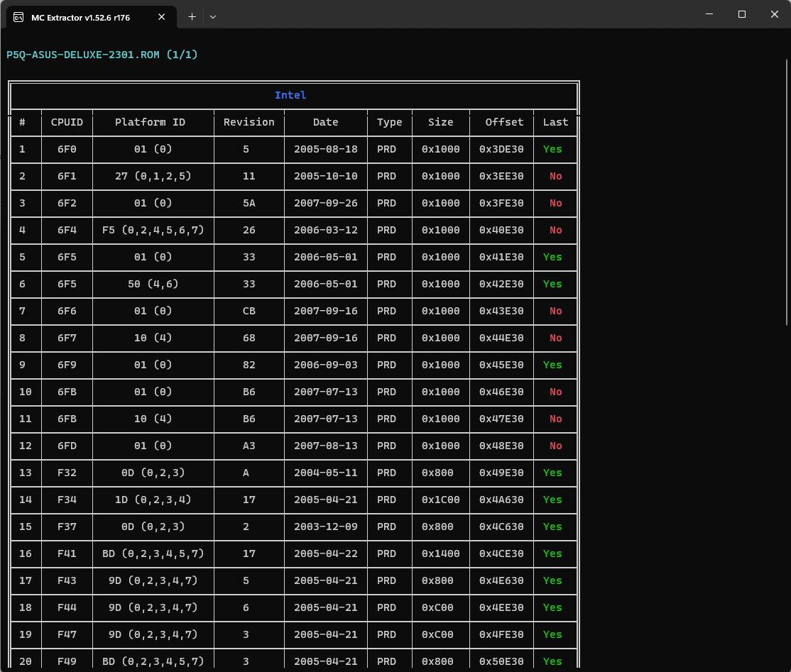Click the Size column header
791x672 pixels.
coord(440,122)
